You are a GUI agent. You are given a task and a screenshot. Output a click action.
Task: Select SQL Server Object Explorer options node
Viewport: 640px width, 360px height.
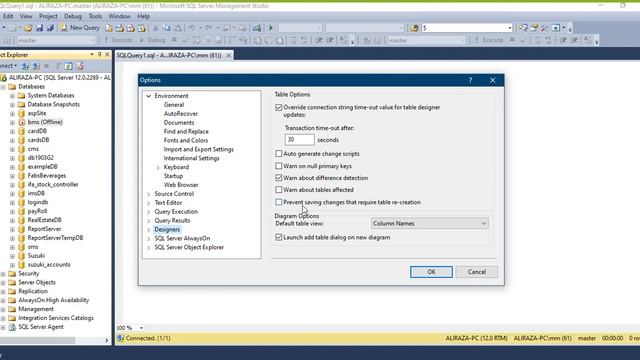coord(189,247)
